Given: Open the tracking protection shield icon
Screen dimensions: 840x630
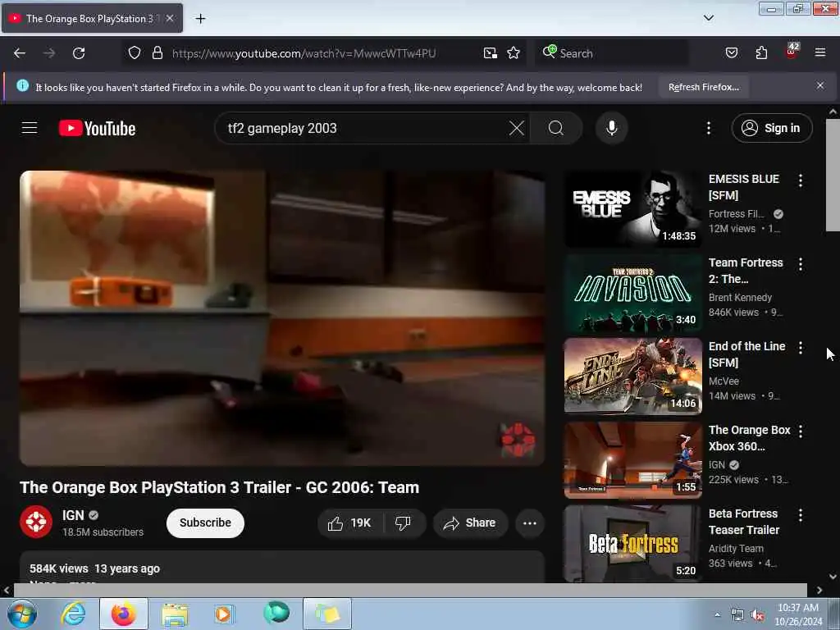Looking at the screenshot, I should point(135,53).
